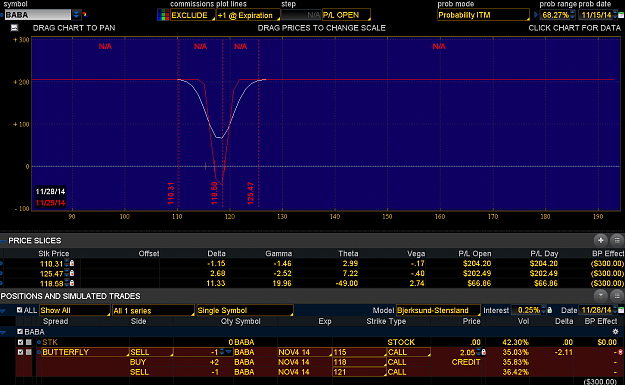Viewport: 625px width, 385px height.
Task: Click the 125.47 price slice marker on chart
Action: (250, 193)
